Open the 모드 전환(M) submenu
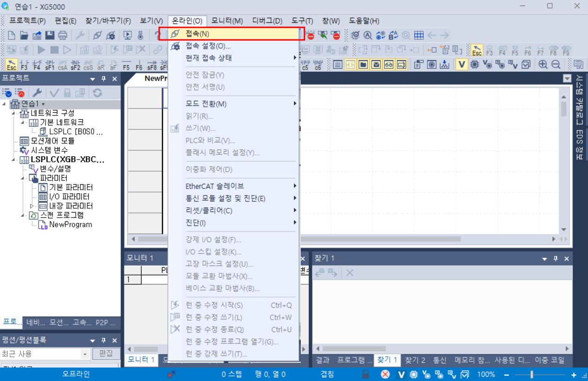 click(x=234, y=103)
